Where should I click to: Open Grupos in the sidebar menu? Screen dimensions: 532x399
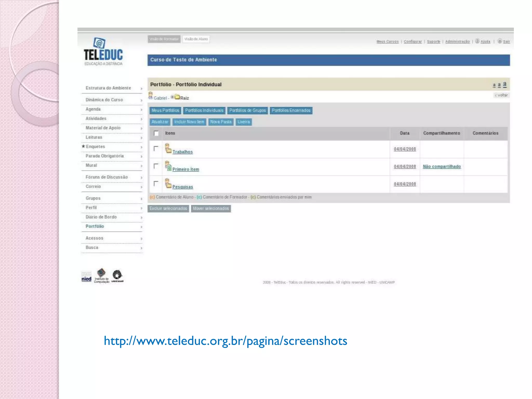click(x=93, y=198)
